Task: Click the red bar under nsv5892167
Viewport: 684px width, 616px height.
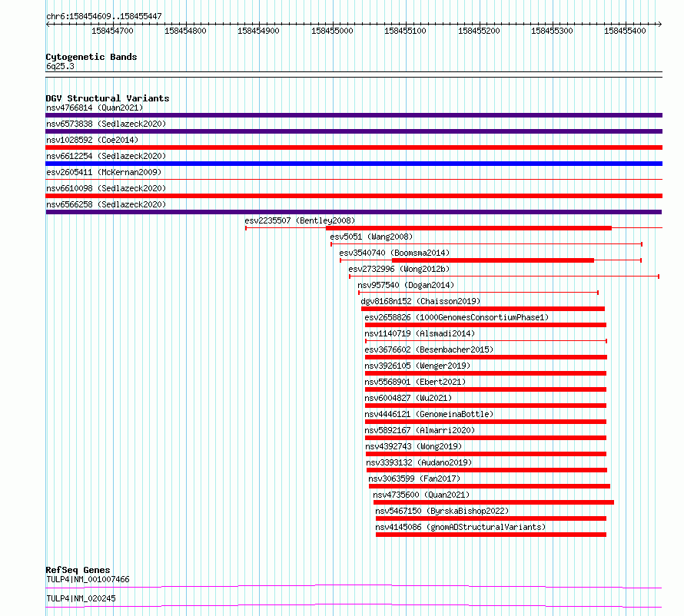Action: coord(486,438)
